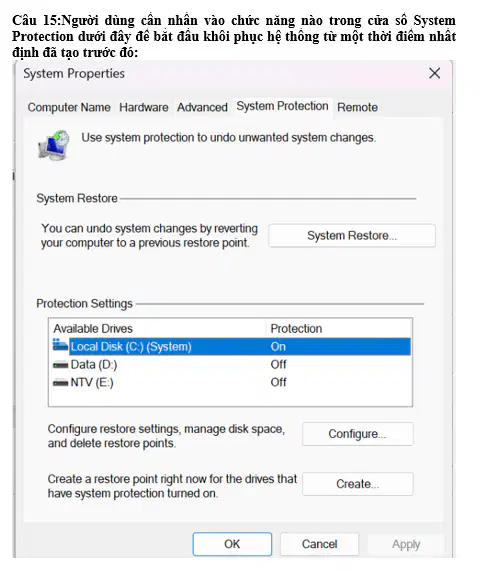Select the System Protection tab
485x570 pixels.
pos(282,106)
